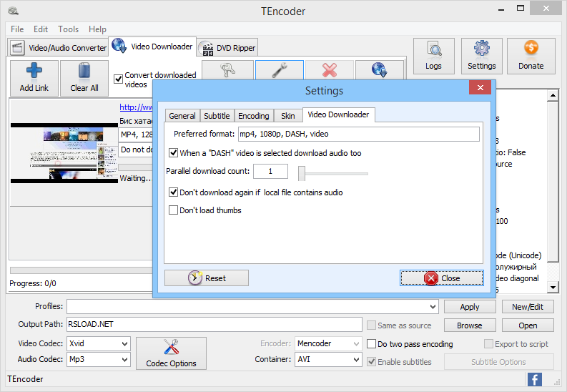
Task: Open Codec Options with tools icon
Action: click(171, 353)
